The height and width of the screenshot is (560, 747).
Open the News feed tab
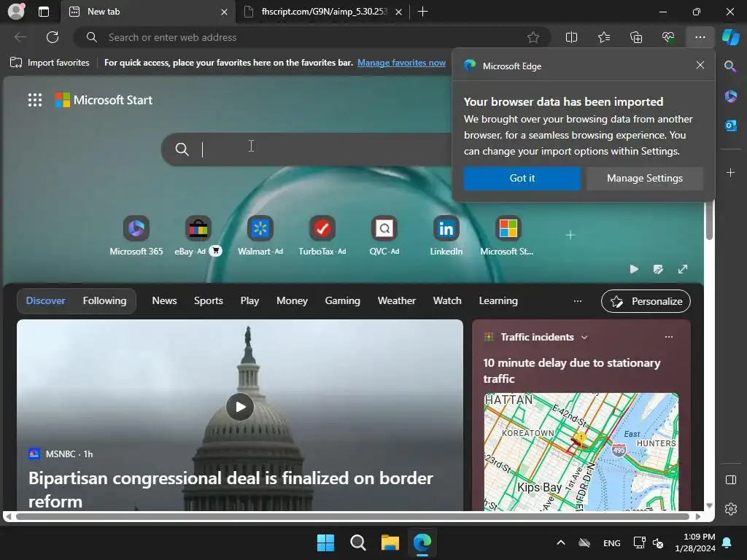click(164, 300)
